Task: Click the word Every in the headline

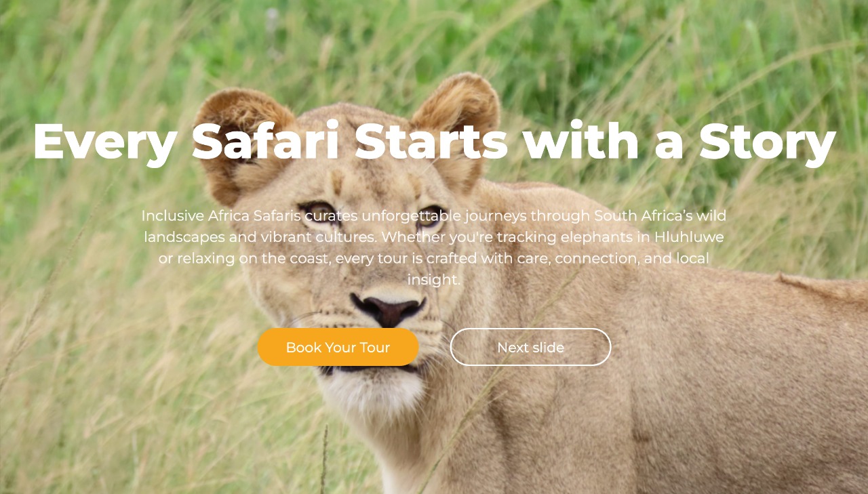Action: (x=105, y=142)
